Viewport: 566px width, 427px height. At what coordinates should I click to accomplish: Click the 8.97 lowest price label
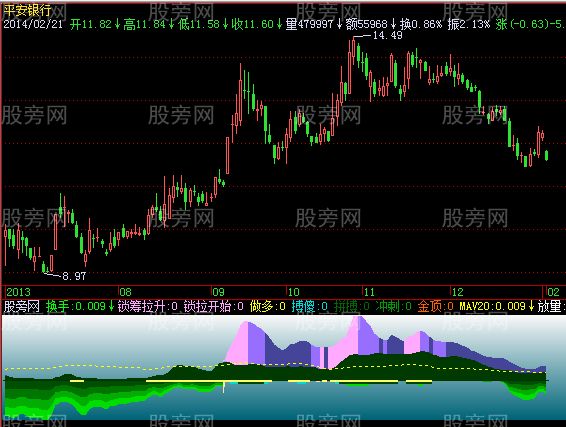74,276
